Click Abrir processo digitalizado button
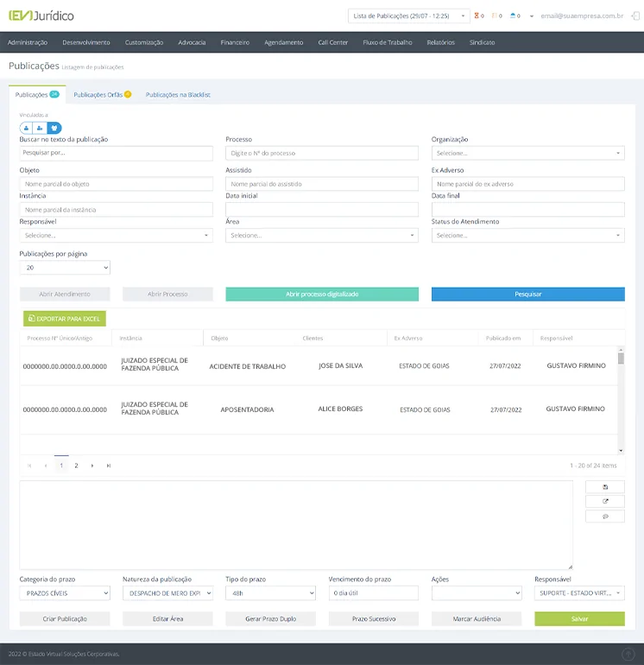 (x=322, y=294)
